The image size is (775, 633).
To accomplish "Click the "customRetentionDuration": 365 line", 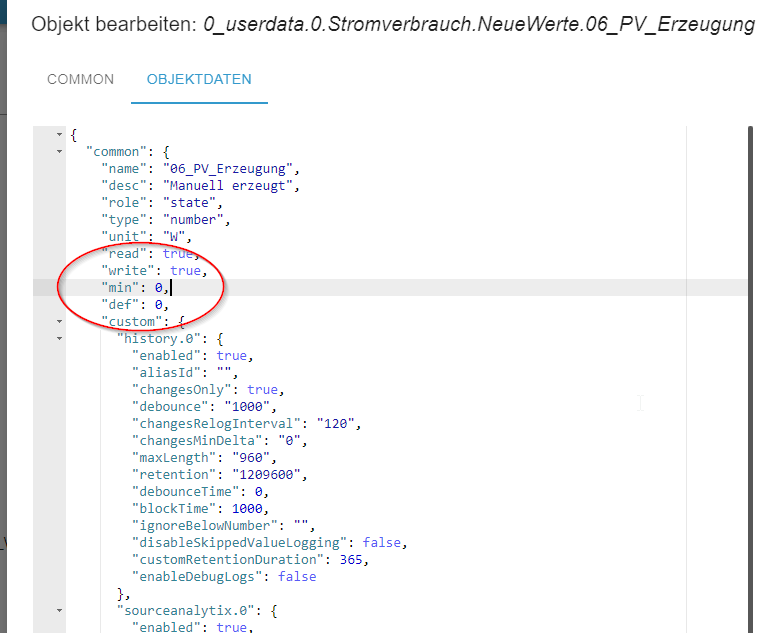I will pos(251,560).
